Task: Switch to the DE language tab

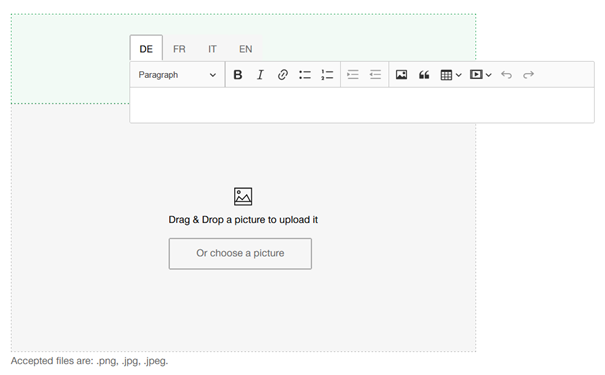Action: point(146,49)
